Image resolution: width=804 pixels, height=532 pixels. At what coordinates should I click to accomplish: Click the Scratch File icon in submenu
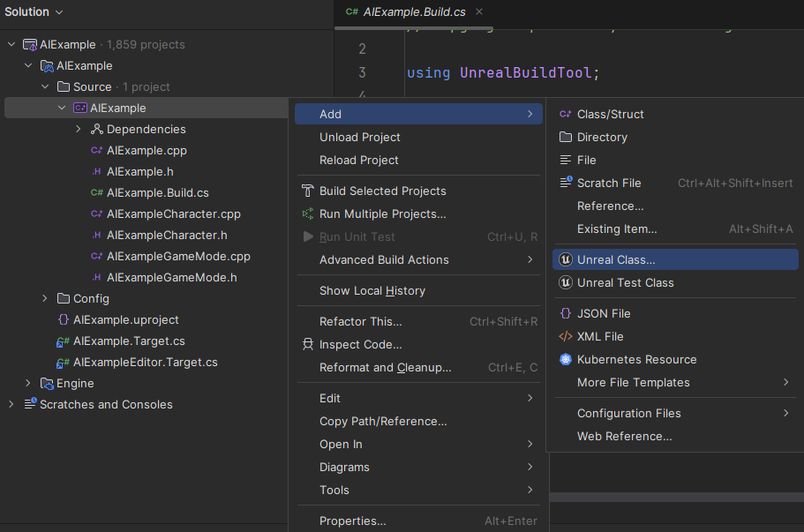[566, 182]
